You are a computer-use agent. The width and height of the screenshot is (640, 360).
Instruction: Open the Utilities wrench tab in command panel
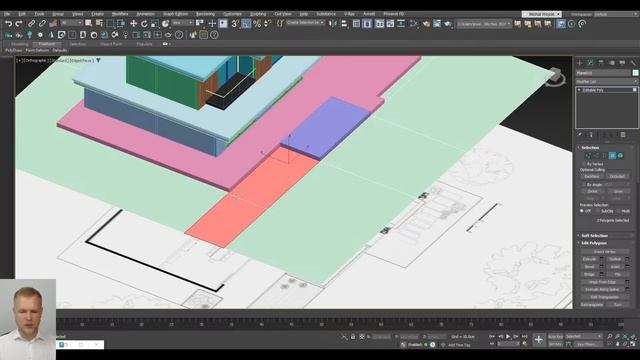pyautogui.click(x=633, y=62)
